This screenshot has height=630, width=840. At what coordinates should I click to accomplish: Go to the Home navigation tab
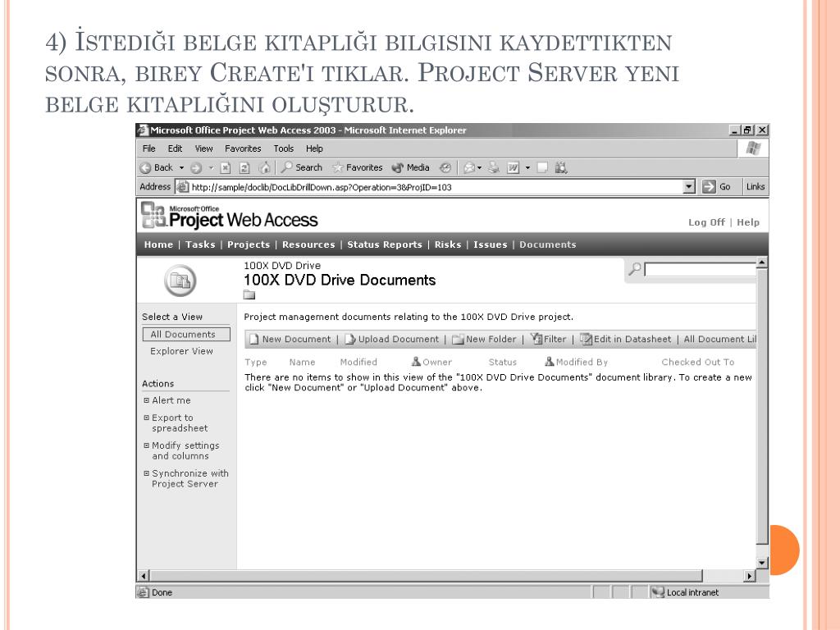(158, 244)
